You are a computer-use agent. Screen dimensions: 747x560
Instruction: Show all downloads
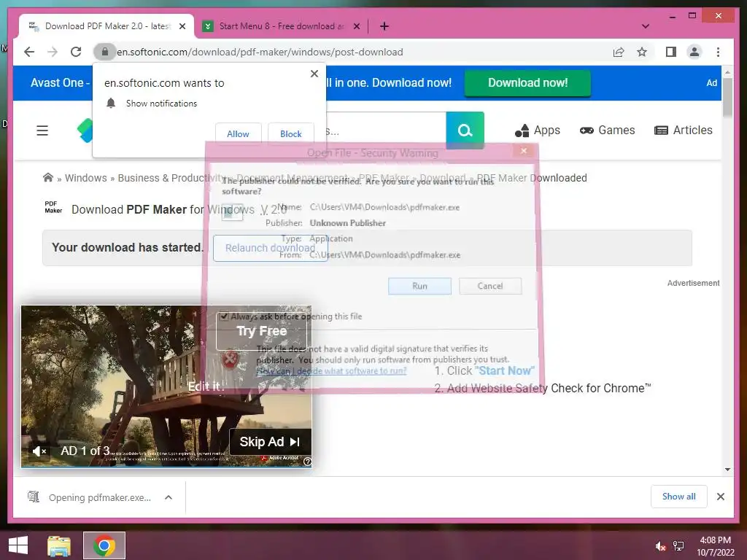679,497
